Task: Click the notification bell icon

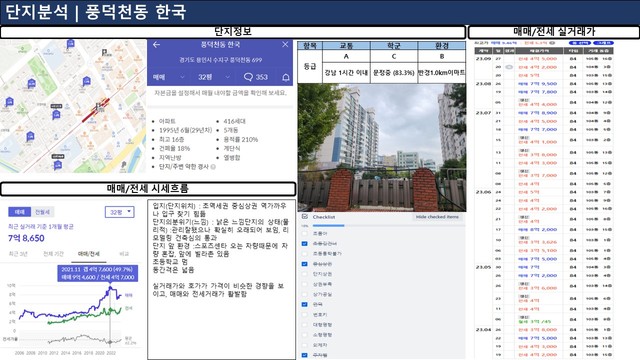Action: [x=286, y=77]
